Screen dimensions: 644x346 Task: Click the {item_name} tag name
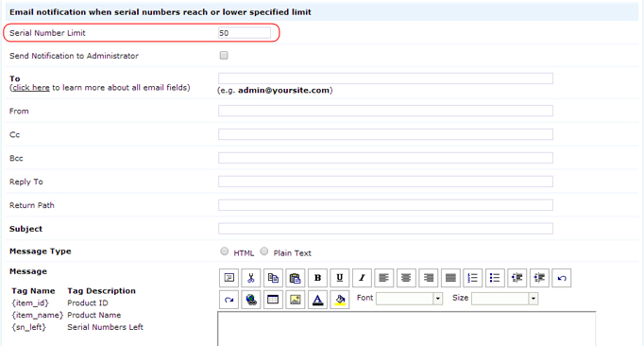pyautogui.click(x=38, y=315)
